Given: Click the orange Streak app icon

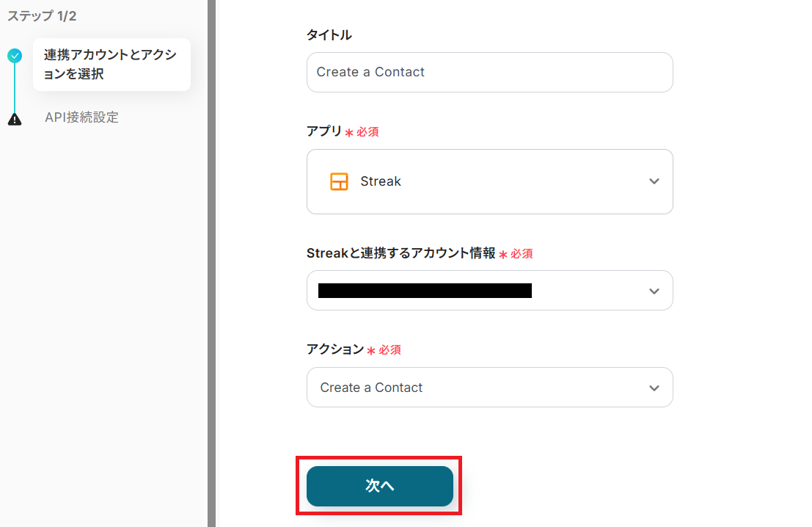Looking at the screenshot, I should point(339,182).
